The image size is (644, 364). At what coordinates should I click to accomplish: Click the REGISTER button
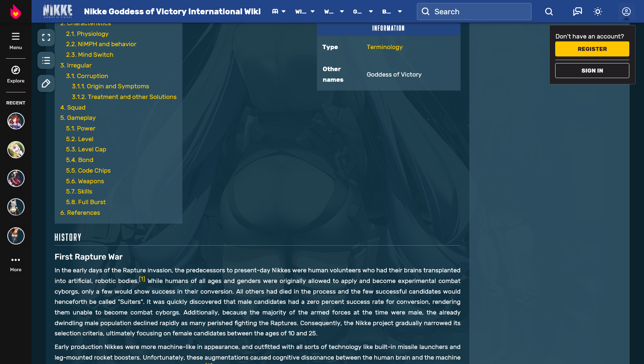[x=592, y=49]
